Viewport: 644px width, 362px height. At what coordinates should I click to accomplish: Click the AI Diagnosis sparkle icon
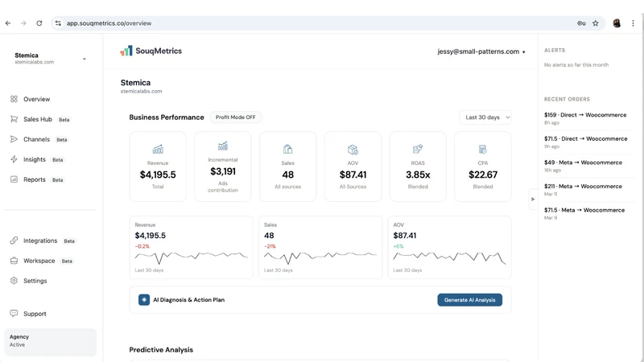tap(144, 300)
